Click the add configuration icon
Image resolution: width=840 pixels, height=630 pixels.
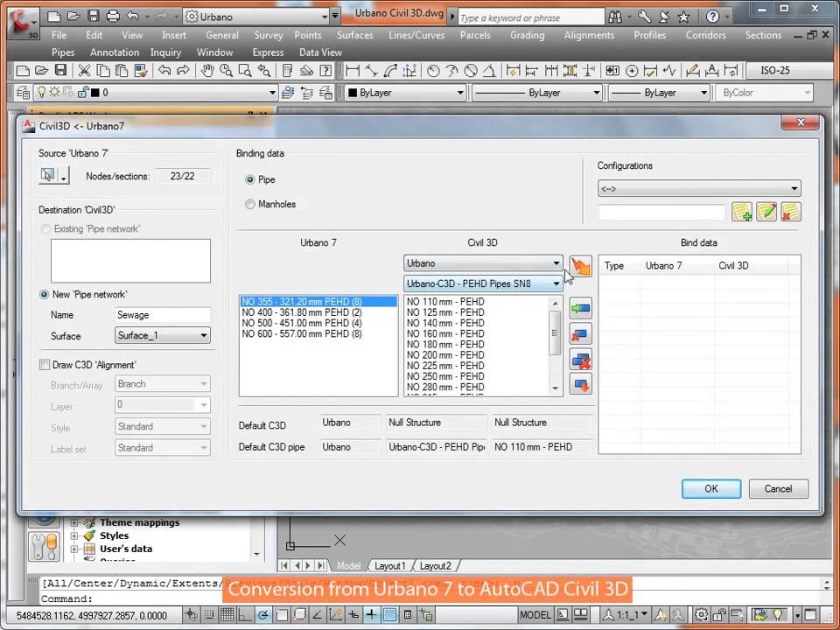click(x=741, y=212)
